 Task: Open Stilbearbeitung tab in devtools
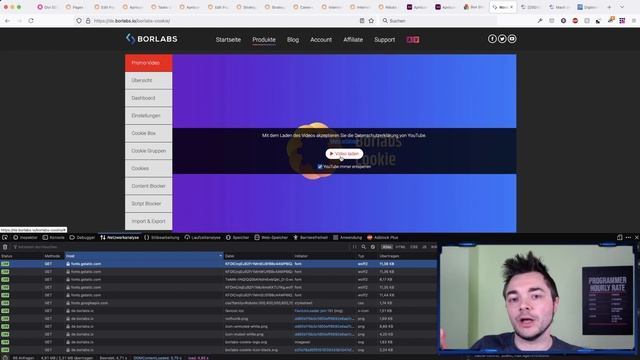162,238
